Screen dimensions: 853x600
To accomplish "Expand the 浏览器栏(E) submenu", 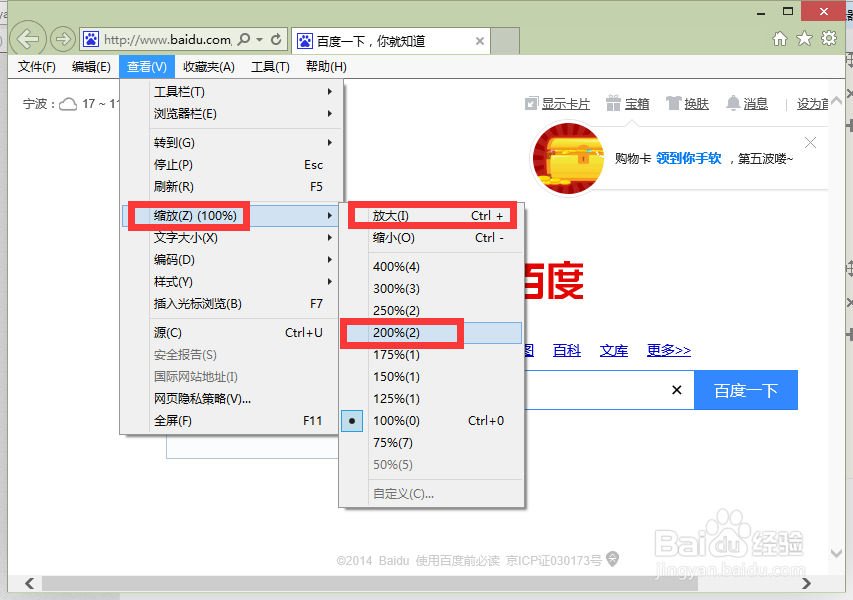I will coord(233,114).
